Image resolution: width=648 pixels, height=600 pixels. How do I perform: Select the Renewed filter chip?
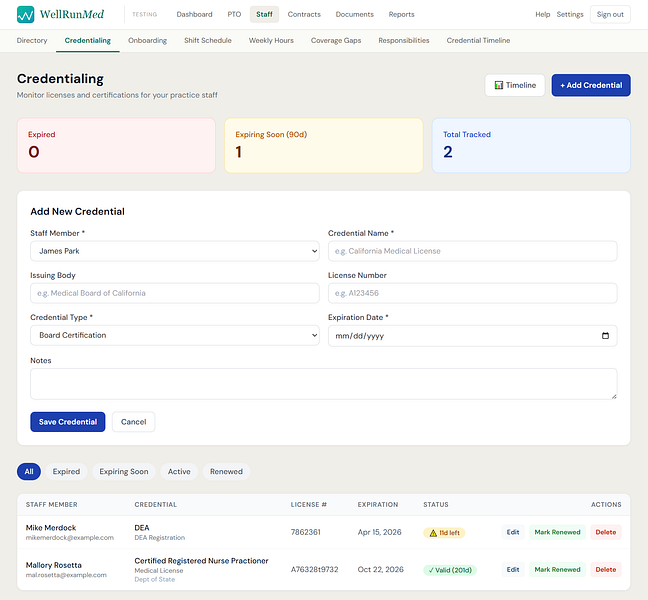226,471
